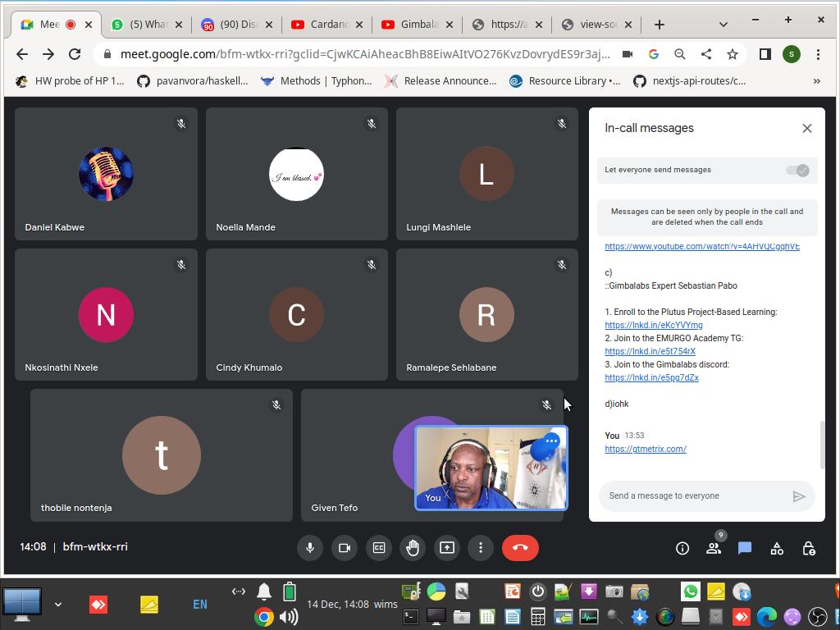Viewport: 840px width, 630px height.
Task: Open the gtmetrix.com link in chat
Action: tap(646, 450)
